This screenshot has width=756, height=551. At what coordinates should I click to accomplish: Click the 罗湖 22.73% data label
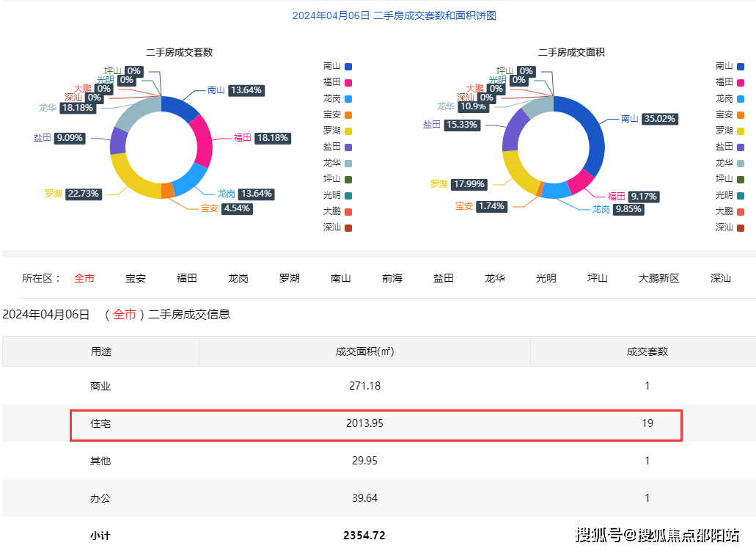point(73,194)
